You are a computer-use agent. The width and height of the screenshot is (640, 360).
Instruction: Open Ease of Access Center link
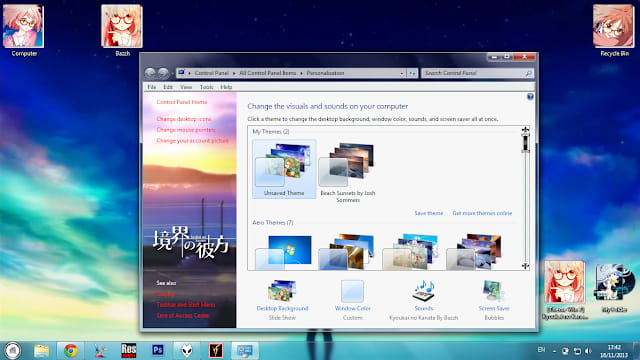(x=183, y=315)
